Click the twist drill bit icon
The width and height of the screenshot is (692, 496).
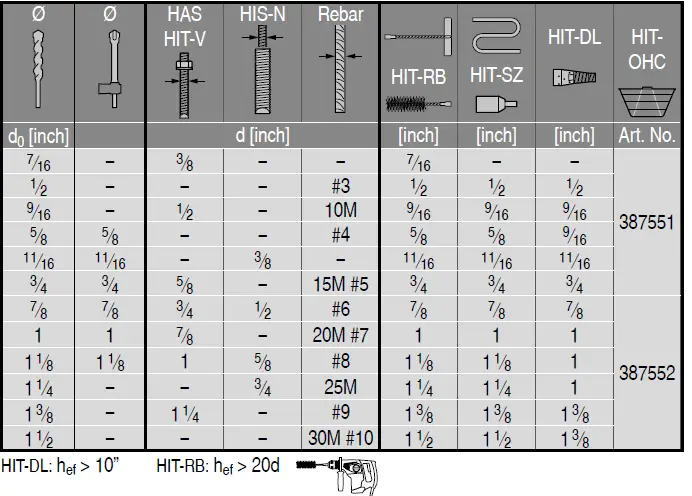click(x=38, y=69)
